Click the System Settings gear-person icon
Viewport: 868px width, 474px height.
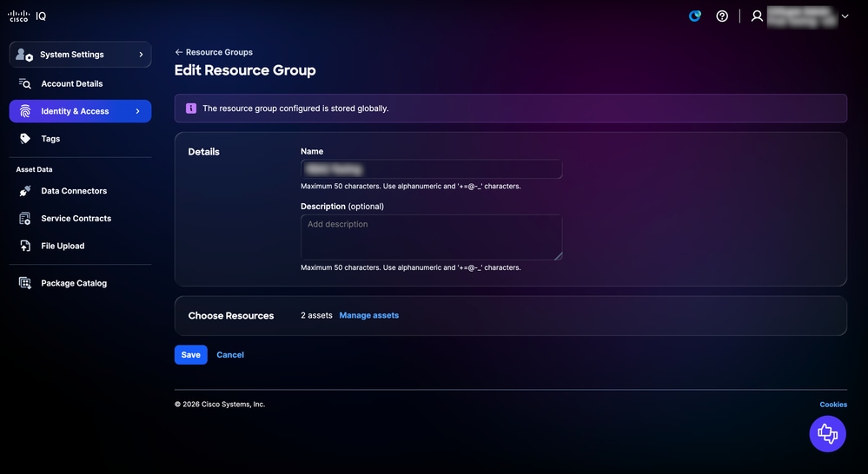[23, 54]
